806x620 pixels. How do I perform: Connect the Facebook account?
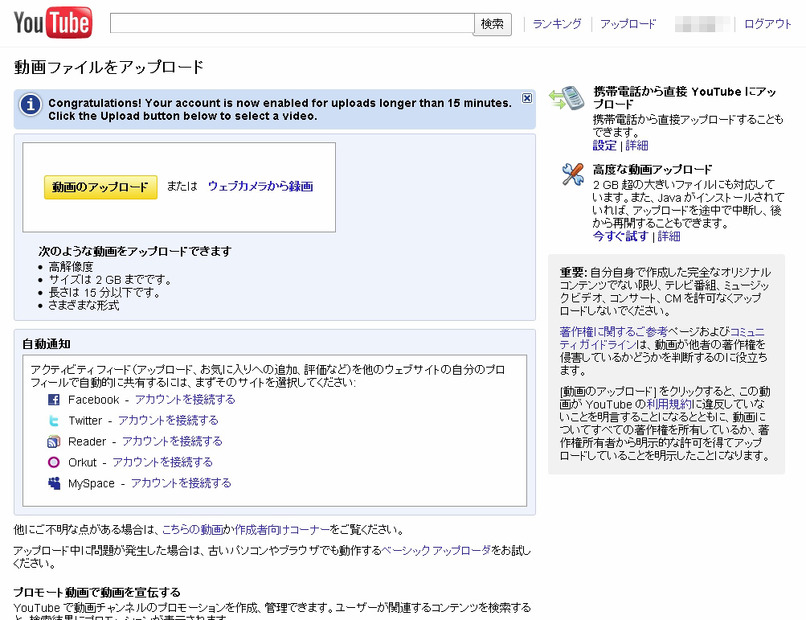pos(185,399)
